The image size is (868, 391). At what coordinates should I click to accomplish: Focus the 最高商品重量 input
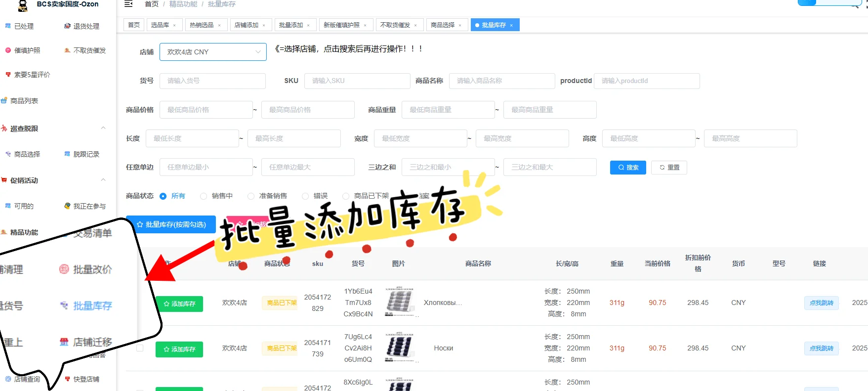550,110
